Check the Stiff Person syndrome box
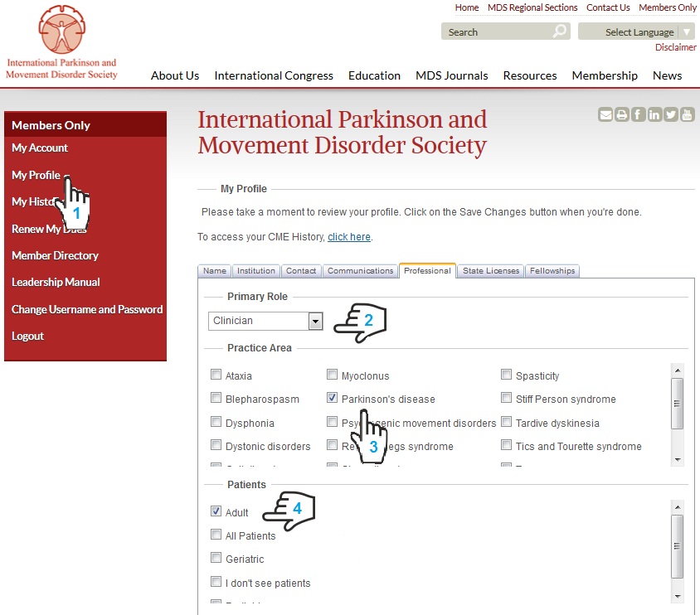Image resolution: width=700 pixels, height=615 pixels. [x=506, y=397]
